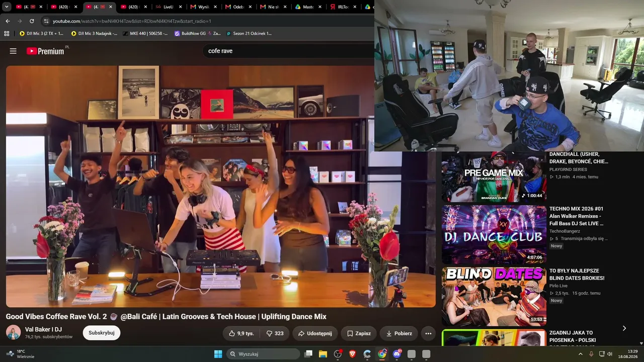Open File Explorer from the taskbar
The image size is (644, 362).
pos(323,354)
